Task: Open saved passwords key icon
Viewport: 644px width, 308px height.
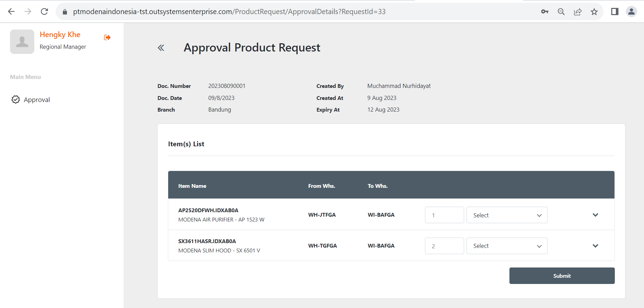Action: point(545,12)
